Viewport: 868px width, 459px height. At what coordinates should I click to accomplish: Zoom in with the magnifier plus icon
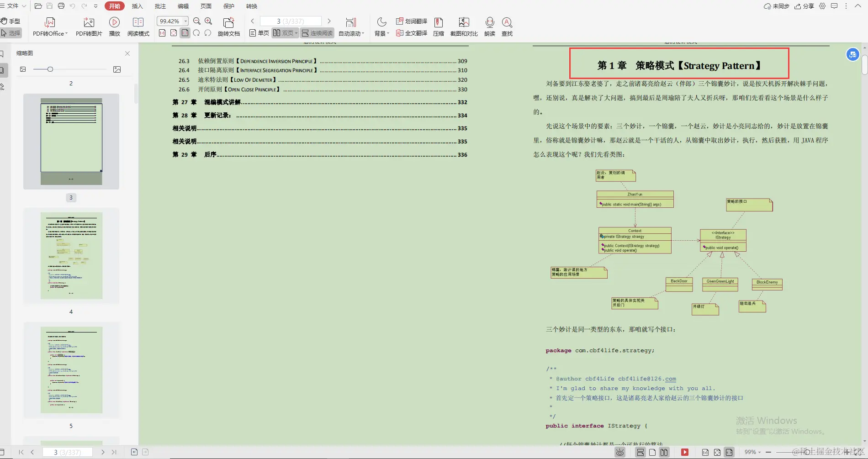point(208,21)
